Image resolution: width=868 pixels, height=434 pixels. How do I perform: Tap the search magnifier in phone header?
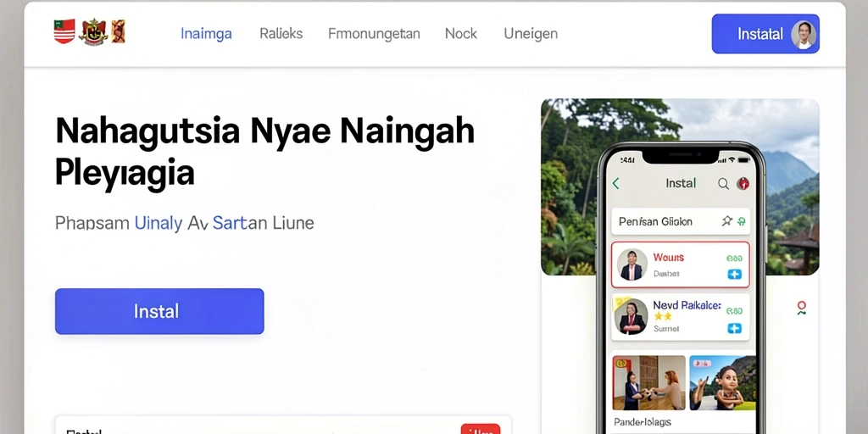click(x=723, y=184)
